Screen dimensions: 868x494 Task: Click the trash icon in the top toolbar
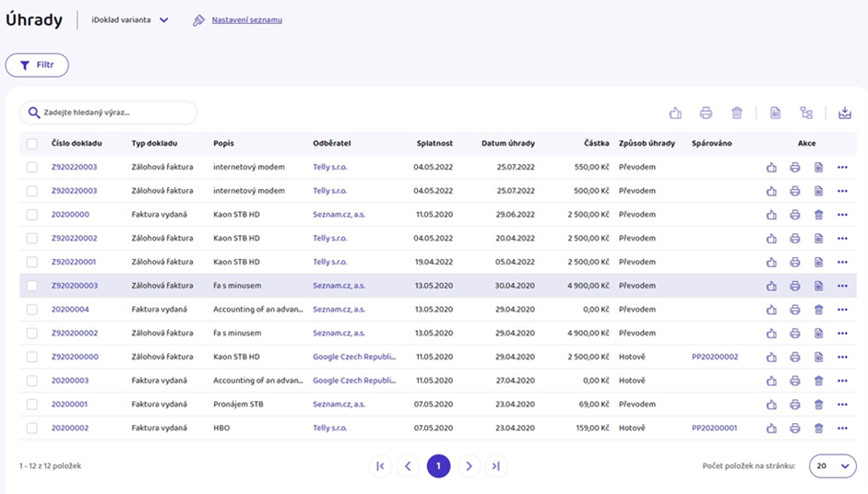(x=737, y=112)
